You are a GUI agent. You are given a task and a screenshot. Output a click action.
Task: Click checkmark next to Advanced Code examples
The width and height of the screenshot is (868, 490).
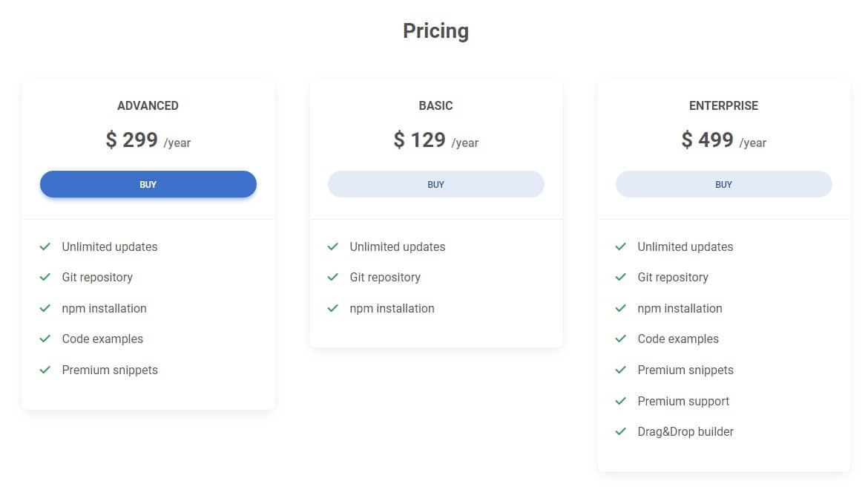[45, 339]
